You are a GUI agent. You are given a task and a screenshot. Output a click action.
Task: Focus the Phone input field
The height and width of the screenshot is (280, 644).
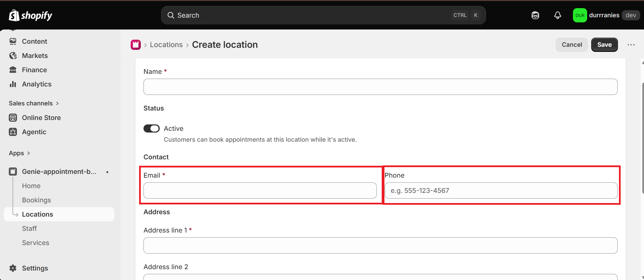(501, 191)
